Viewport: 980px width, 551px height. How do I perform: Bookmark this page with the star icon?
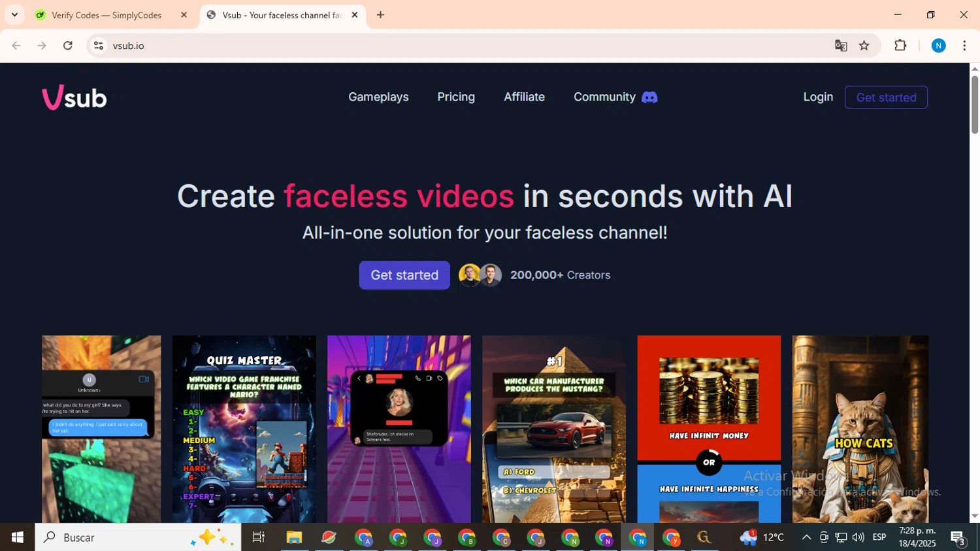(x=864, y=46)
